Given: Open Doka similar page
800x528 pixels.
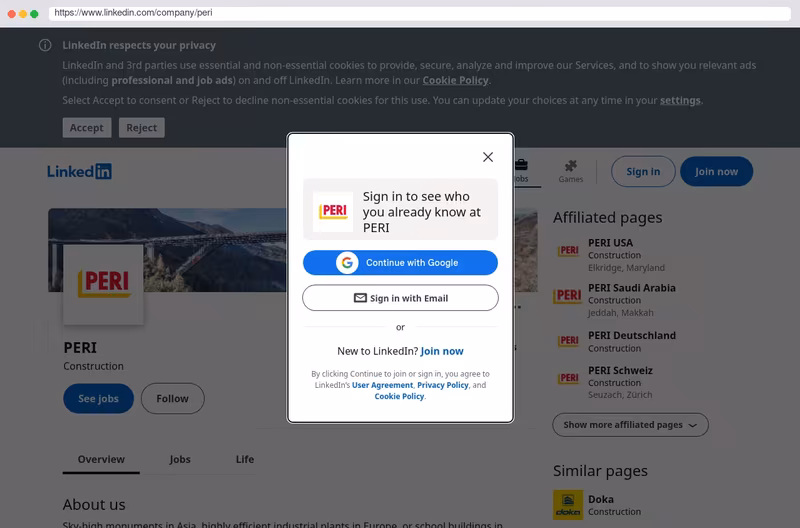Looking at the screenshot, I should click(601, 499).
